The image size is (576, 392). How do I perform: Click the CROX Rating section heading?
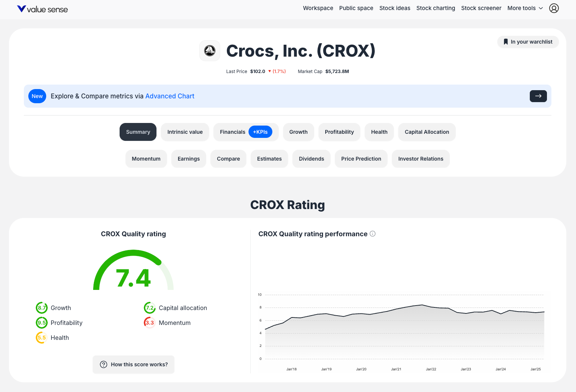pyautogui.click(x=288, y=205)
